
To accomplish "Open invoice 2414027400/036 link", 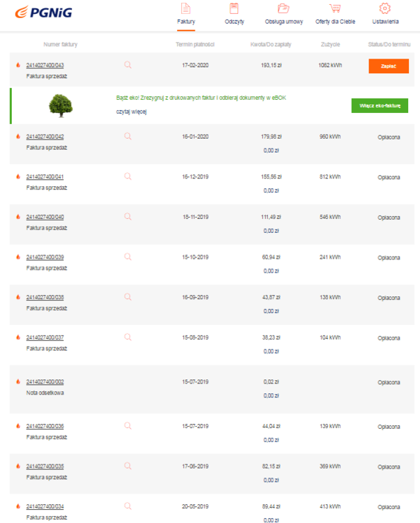I will pos(45,426).
